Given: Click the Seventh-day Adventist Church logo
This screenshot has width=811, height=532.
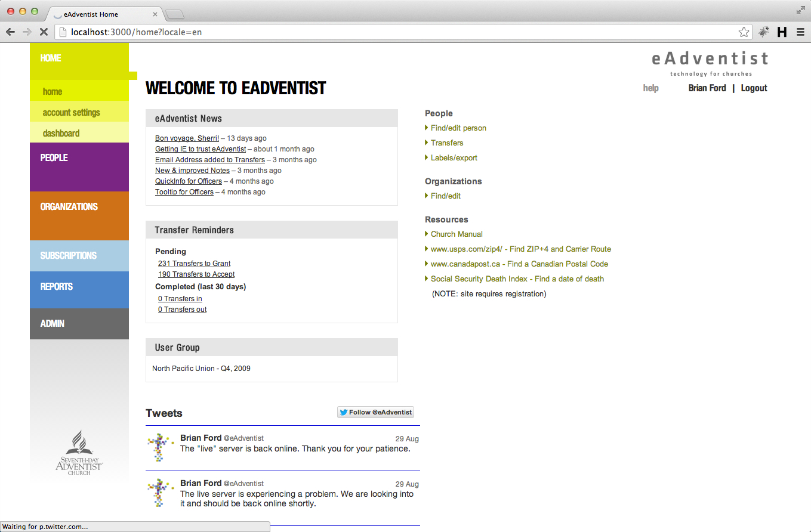Looking at the screenshot, I should (79, 452).
